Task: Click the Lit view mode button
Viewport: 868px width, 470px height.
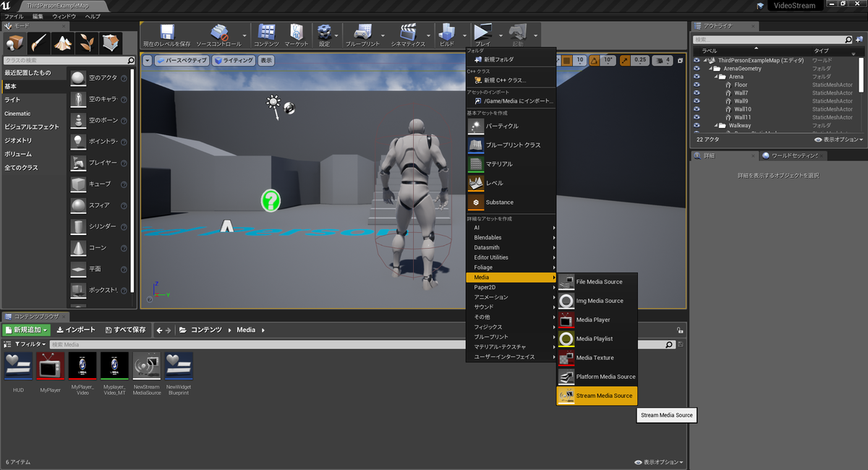Action: tap(233, 61)
